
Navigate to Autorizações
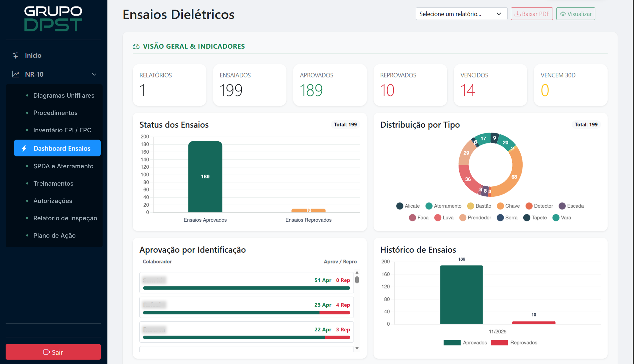click(x=53, y=201)
